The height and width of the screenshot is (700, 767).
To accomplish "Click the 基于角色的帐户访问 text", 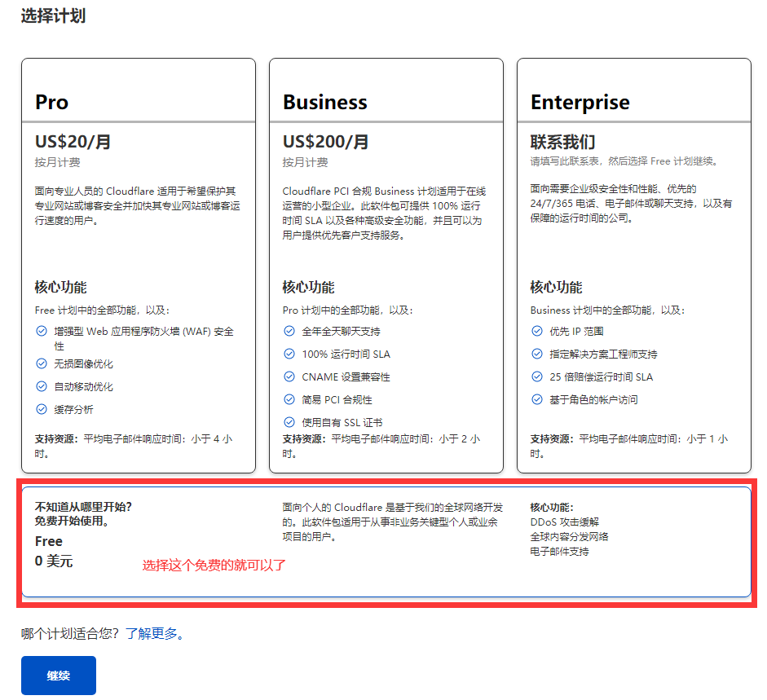I will point(593,399).
